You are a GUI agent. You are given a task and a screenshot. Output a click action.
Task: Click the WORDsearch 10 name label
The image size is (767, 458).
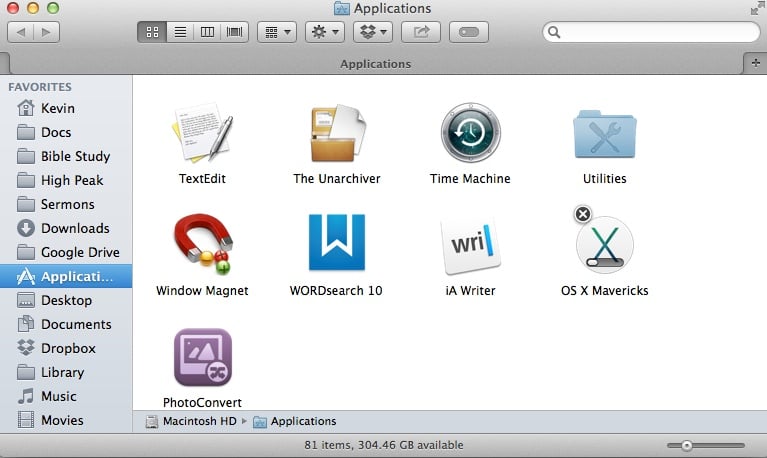(336, 291)
